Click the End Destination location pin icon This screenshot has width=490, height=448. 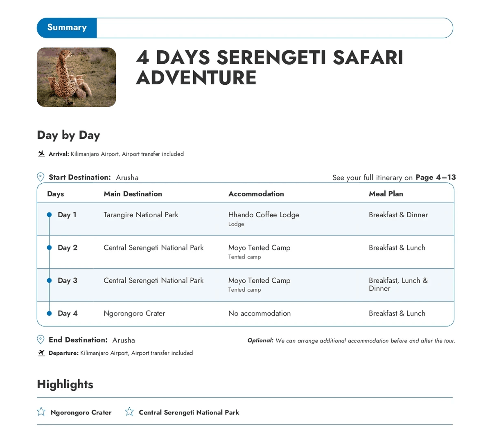point(41,340)
